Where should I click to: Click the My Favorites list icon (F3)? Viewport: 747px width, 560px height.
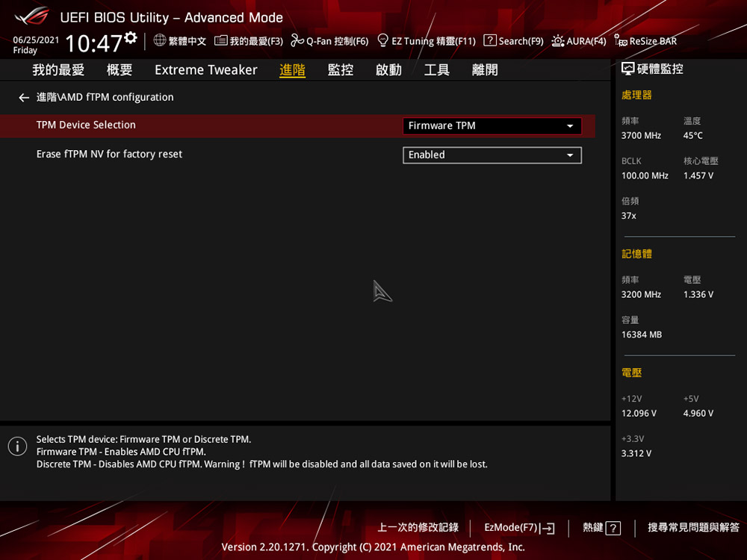pyautogui.click(x=220, y=40)
